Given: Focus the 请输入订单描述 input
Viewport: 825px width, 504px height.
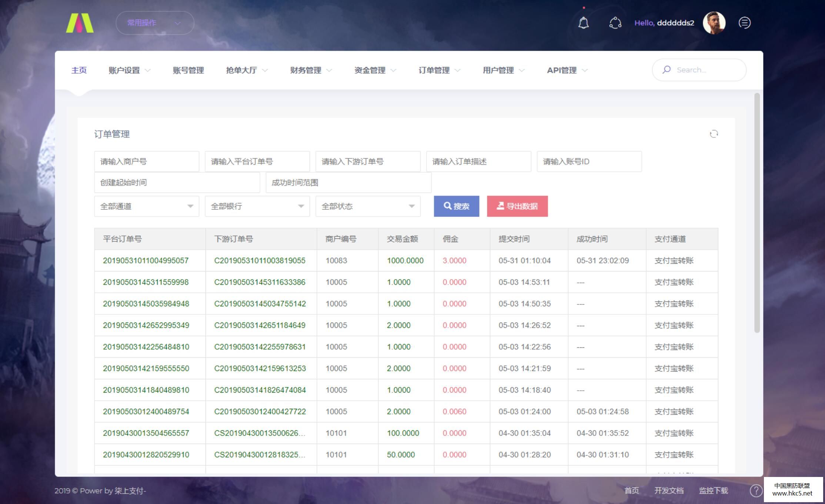Looking at the screenshot, I should (479, 161).
